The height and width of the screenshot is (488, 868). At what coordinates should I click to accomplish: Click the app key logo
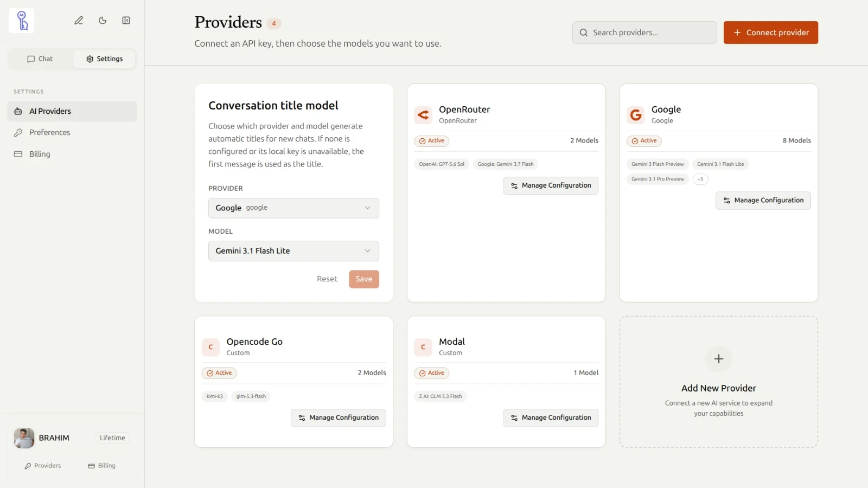pyautogui.click(x=22, y=21)
